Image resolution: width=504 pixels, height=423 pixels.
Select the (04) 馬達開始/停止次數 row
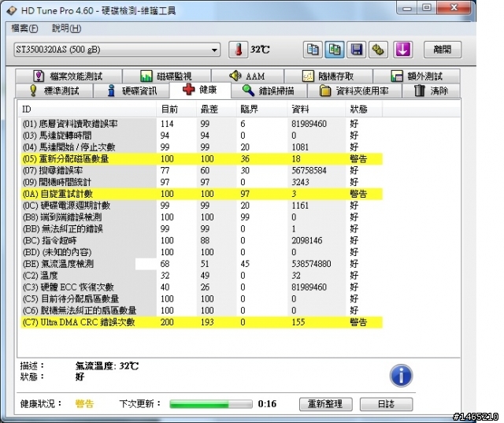[202, 147]
